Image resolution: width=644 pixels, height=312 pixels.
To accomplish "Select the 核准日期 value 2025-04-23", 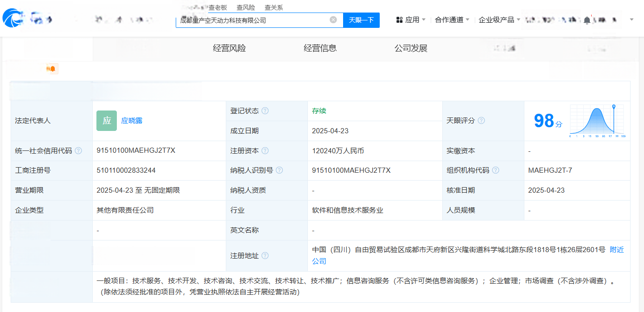I will click(546, 190).
